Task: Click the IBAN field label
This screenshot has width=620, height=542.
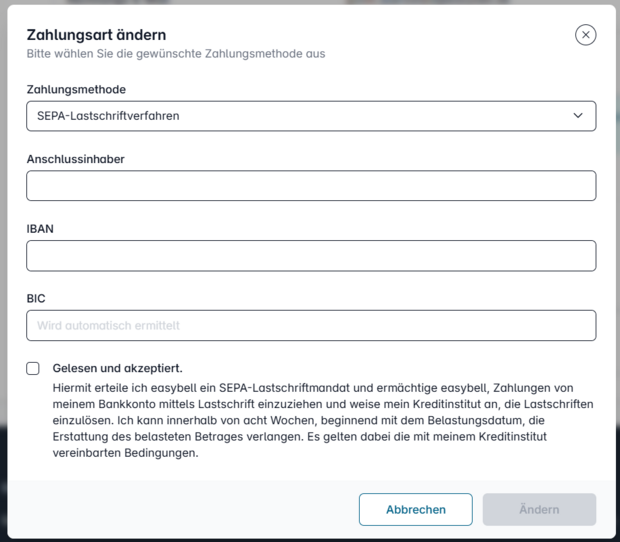Action: coord(40,229)
